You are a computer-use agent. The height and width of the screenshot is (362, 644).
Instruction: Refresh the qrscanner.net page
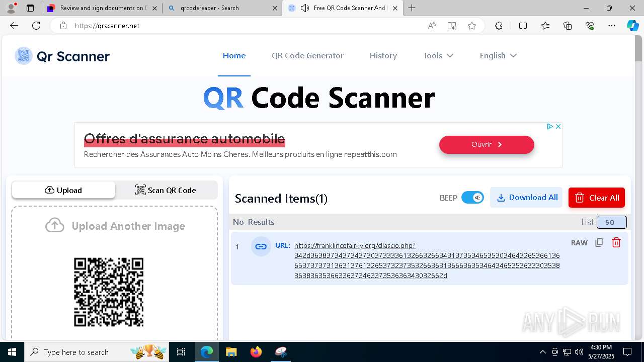36,26
